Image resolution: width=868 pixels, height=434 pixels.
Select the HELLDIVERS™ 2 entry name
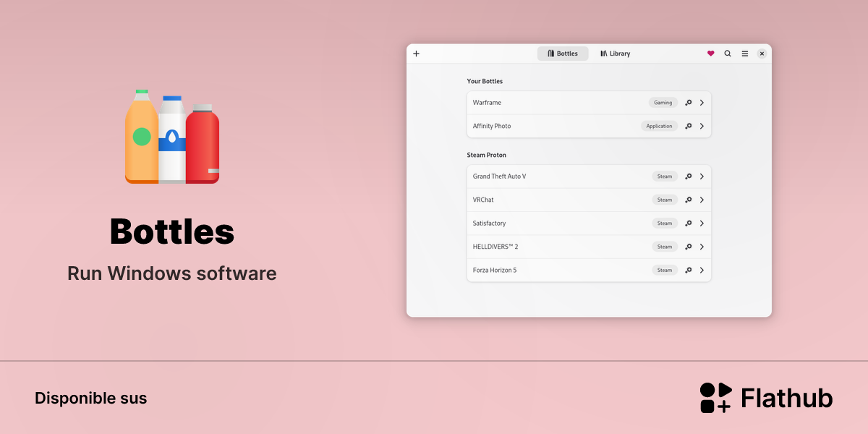click(495, 247)
